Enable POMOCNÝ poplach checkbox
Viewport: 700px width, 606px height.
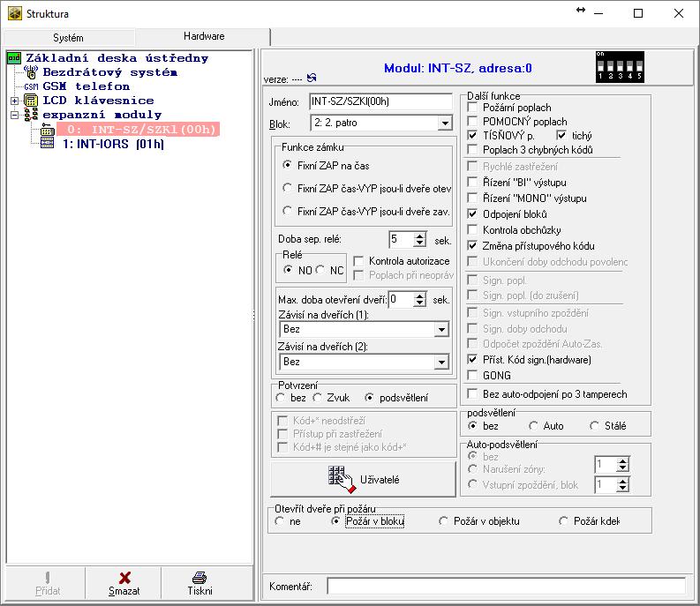point(472,122)
